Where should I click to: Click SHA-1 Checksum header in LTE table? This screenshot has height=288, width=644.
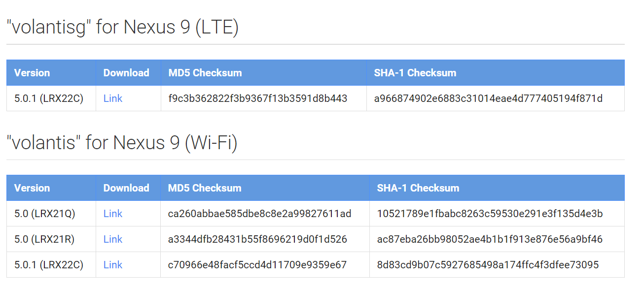[415, 73]
